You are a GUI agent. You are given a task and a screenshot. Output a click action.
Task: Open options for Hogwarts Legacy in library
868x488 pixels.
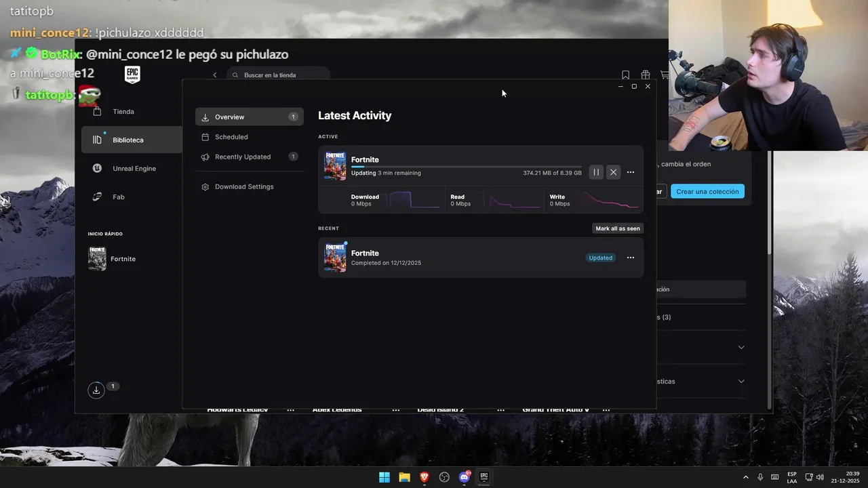pos(291,410)
